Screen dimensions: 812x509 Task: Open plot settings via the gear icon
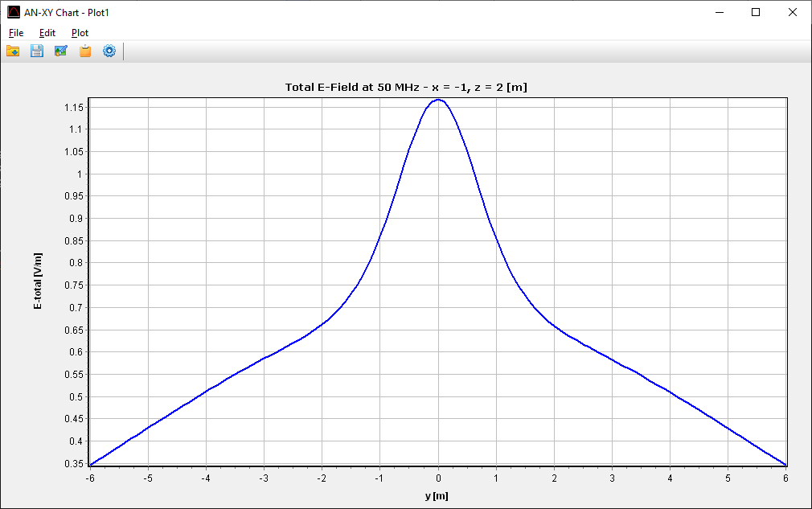(x=109, y=51)
